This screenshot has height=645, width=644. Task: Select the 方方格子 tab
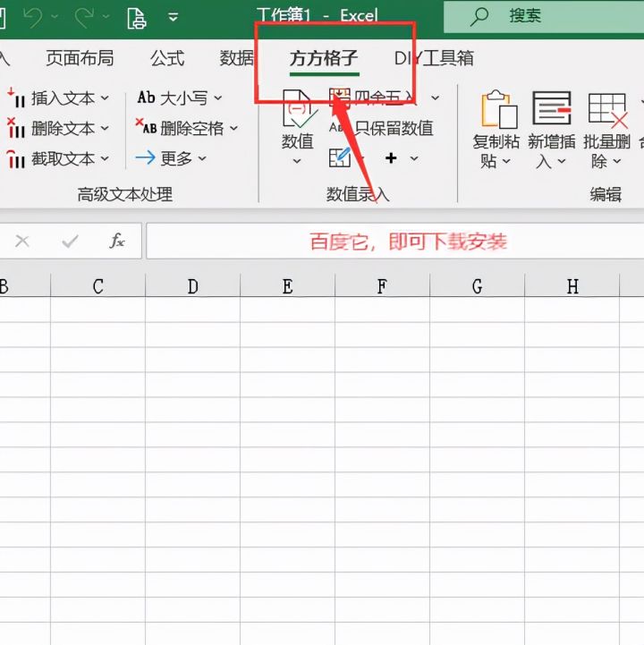pos(324,58)
